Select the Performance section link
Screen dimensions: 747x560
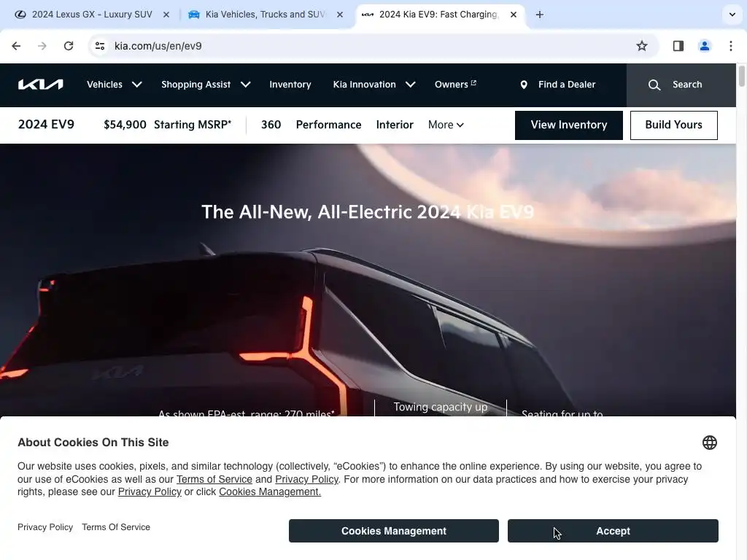click(328, 125)
